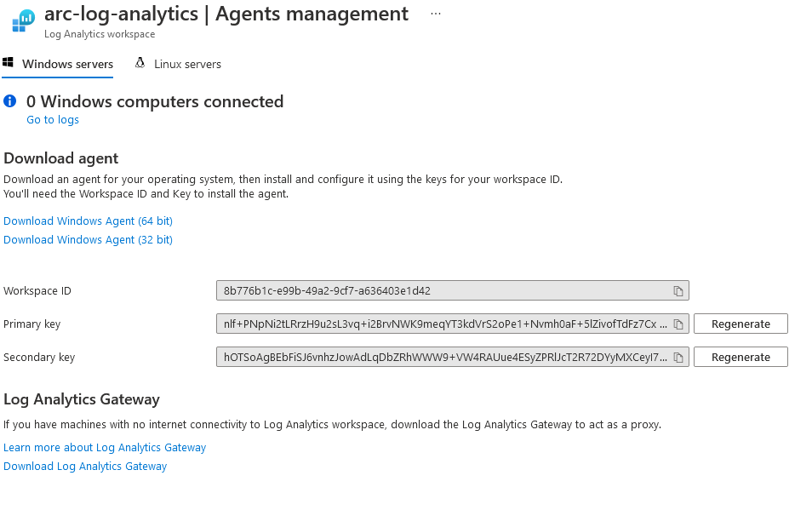812x510 pixels.
Task: Click the Log Analytics workspace logo icon
Action: click(23, 20)
